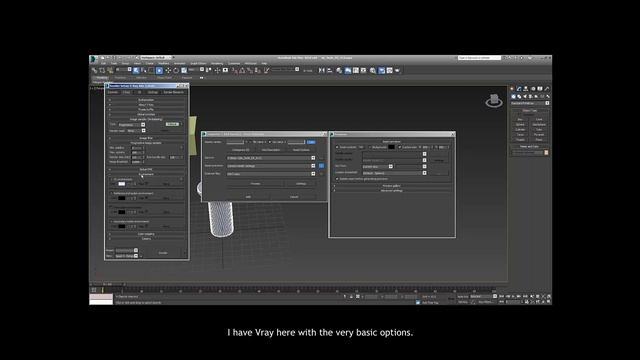Click object color swatch in Name and Color
The height and width of the screenshot is (360, 640).
547,153
